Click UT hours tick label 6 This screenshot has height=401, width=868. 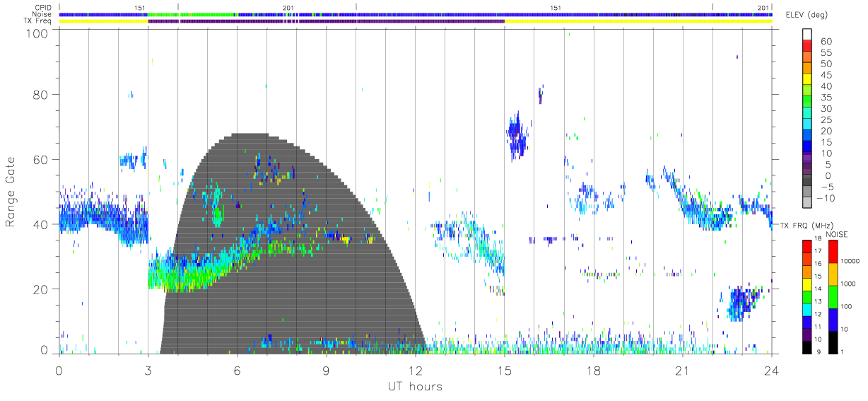[237, 370]
